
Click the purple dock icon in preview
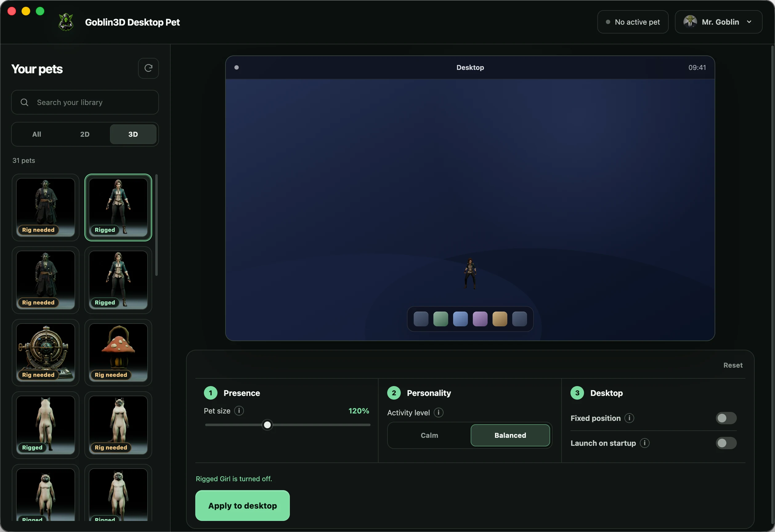480,319
